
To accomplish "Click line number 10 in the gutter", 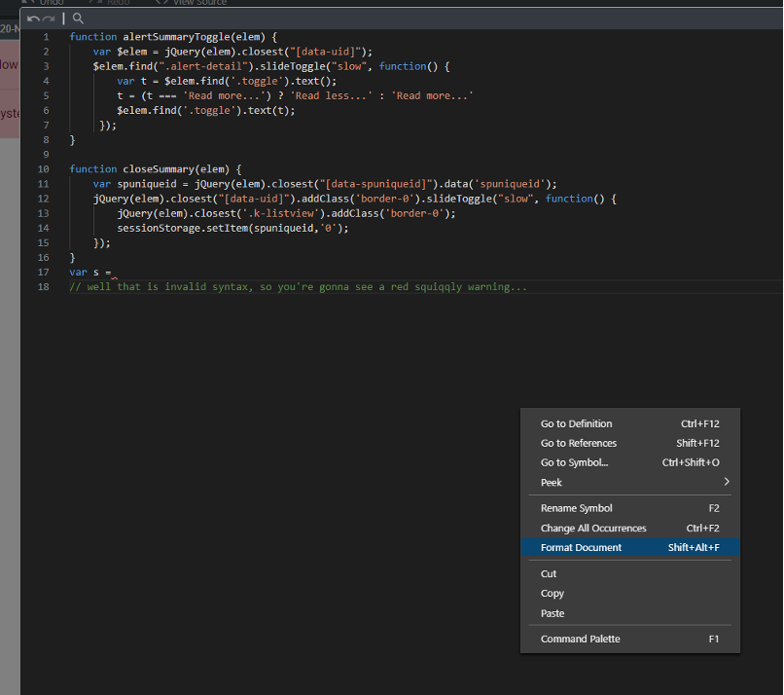I will [44, 168].
